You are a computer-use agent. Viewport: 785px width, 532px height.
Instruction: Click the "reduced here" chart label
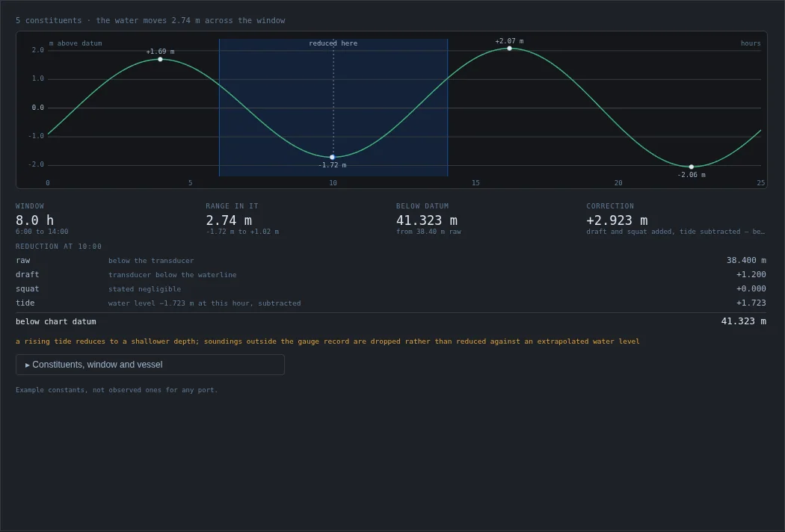(x=333, y=43)
